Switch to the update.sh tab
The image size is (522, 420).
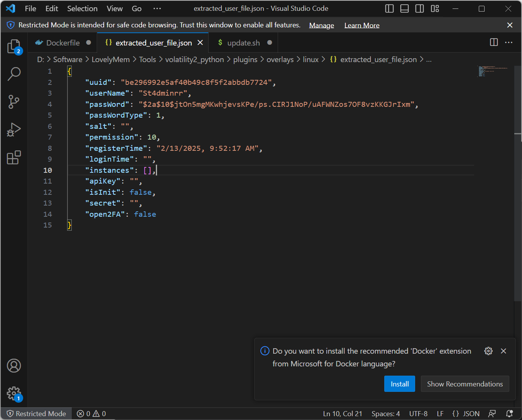[243, 43]
